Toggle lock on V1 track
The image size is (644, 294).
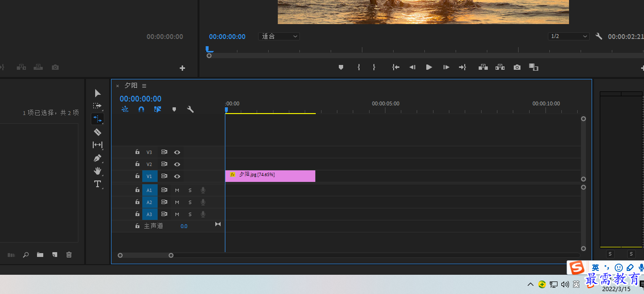point(137,176)
